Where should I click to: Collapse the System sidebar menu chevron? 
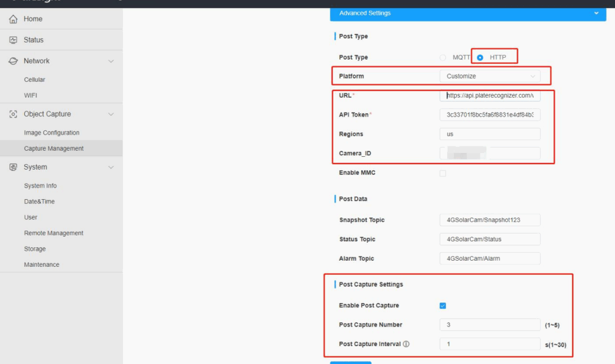pyautogui.click(x=111, y=167)
